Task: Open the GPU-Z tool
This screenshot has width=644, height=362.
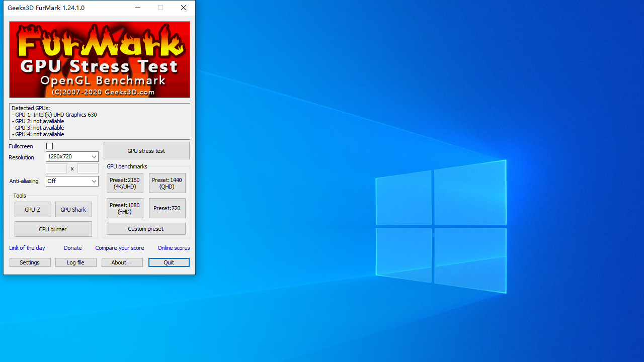Action: (x=33, y=210)
